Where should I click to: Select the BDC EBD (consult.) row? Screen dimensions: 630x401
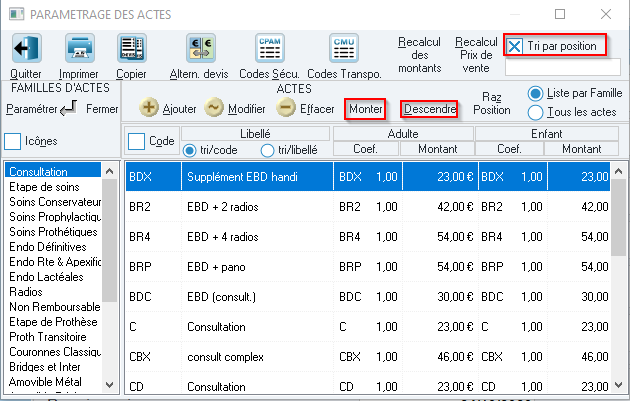(368, 297)
